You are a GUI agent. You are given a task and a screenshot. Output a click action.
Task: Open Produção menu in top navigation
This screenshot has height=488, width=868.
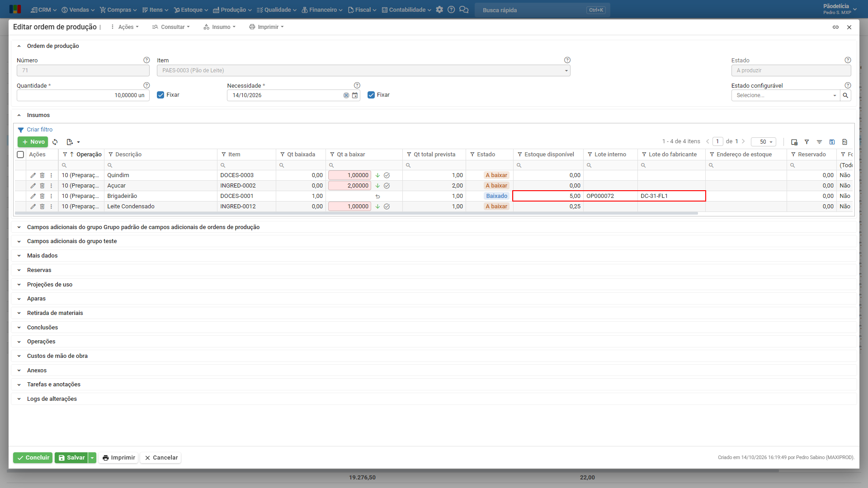pyautogui.click(x=232, y=9)
